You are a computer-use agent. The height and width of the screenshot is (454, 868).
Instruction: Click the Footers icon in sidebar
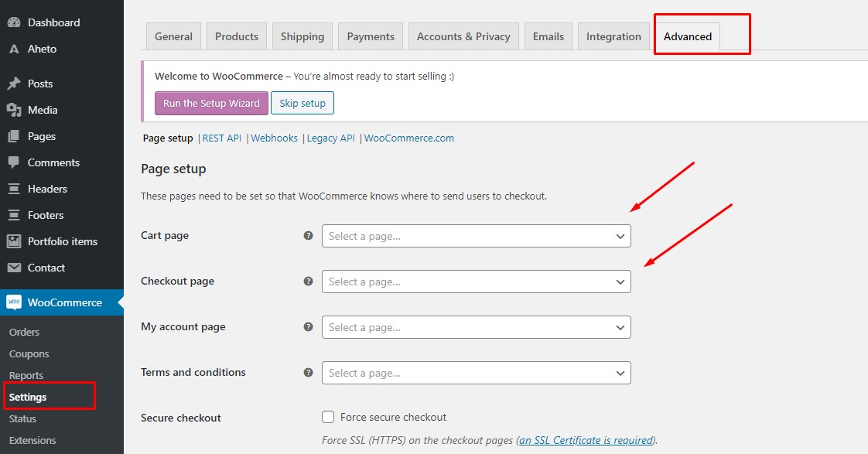click(x=14, y=215)
